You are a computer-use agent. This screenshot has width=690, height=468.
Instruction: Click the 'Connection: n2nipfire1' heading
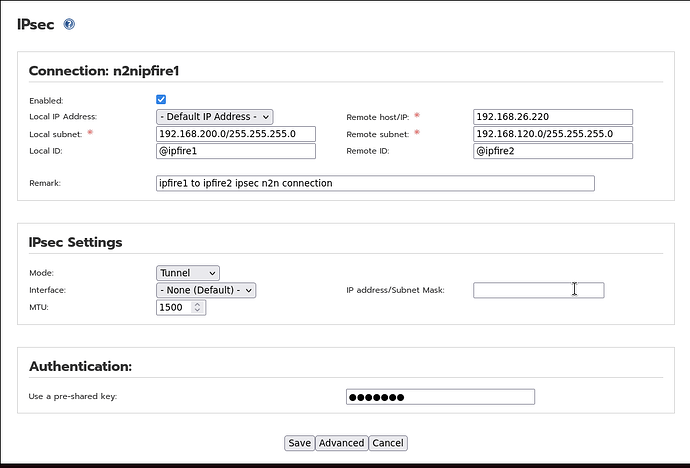pos(104,71)
